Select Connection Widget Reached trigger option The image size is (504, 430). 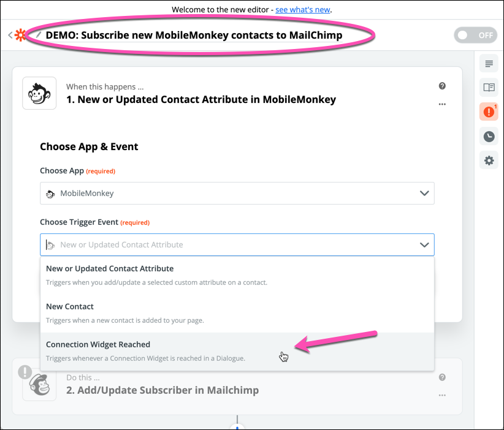237,352
